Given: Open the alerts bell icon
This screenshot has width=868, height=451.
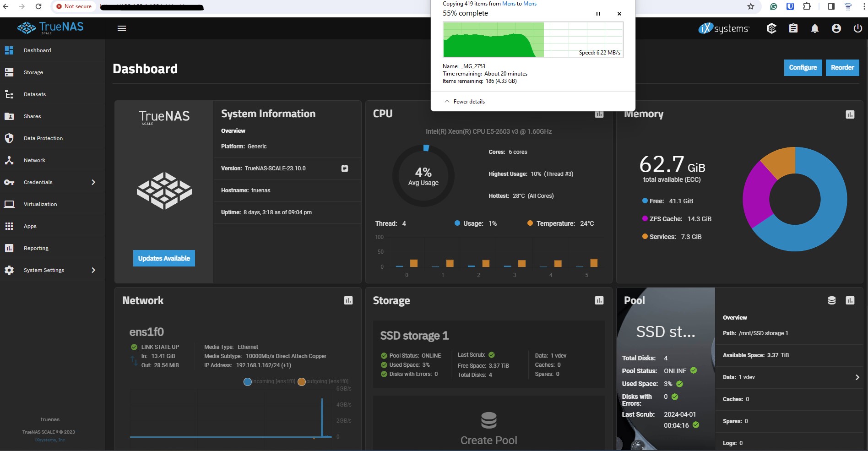Looking at the screenshot, I should (815, 28).
